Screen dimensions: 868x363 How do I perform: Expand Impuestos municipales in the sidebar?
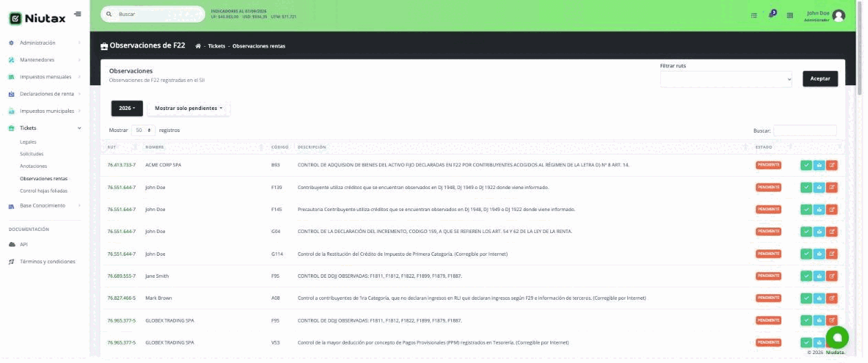(x=45, y=111)
